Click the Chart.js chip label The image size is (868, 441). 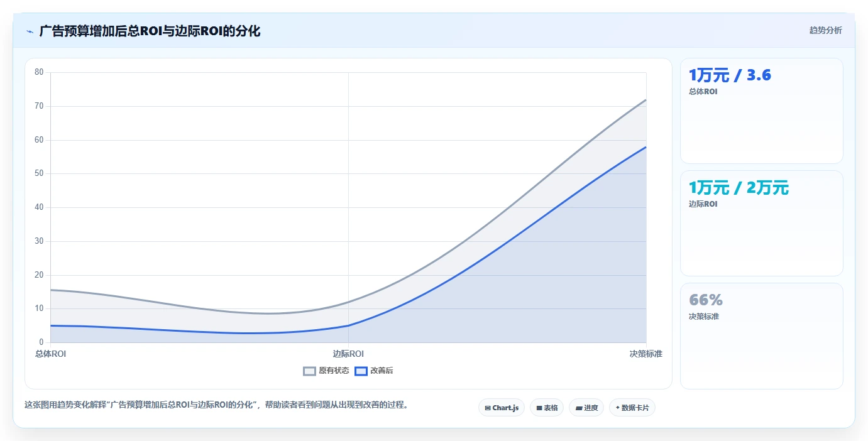click(x=506, y=408)
